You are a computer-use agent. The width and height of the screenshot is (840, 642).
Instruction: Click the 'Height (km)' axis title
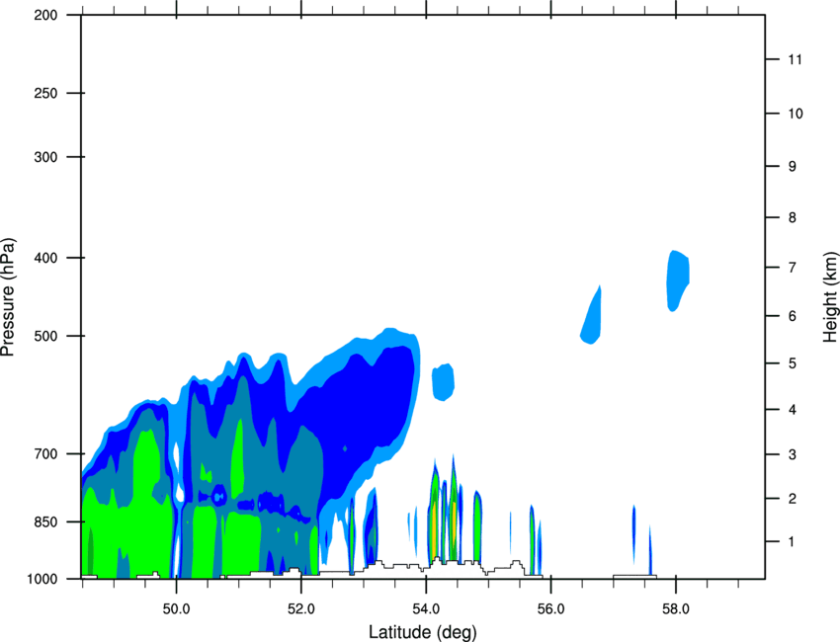830,296
